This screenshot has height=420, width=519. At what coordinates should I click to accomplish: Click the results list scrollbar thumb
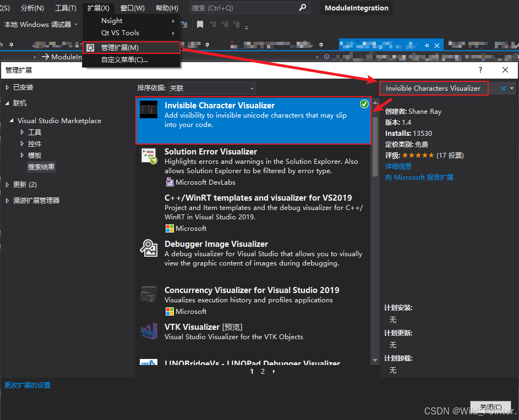375,146
